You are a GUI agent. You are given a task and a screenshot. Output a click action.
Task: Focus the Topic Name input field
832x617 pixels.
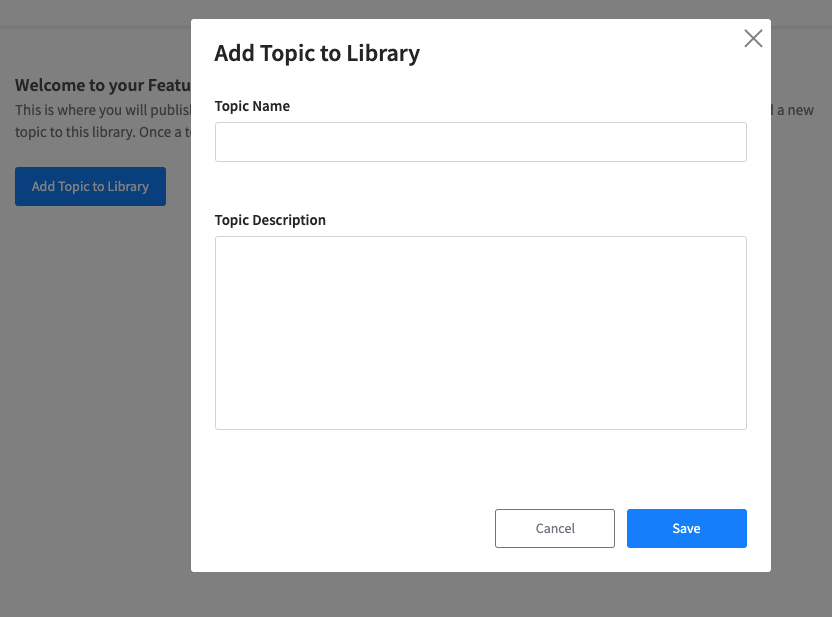[x=481, y=142]
